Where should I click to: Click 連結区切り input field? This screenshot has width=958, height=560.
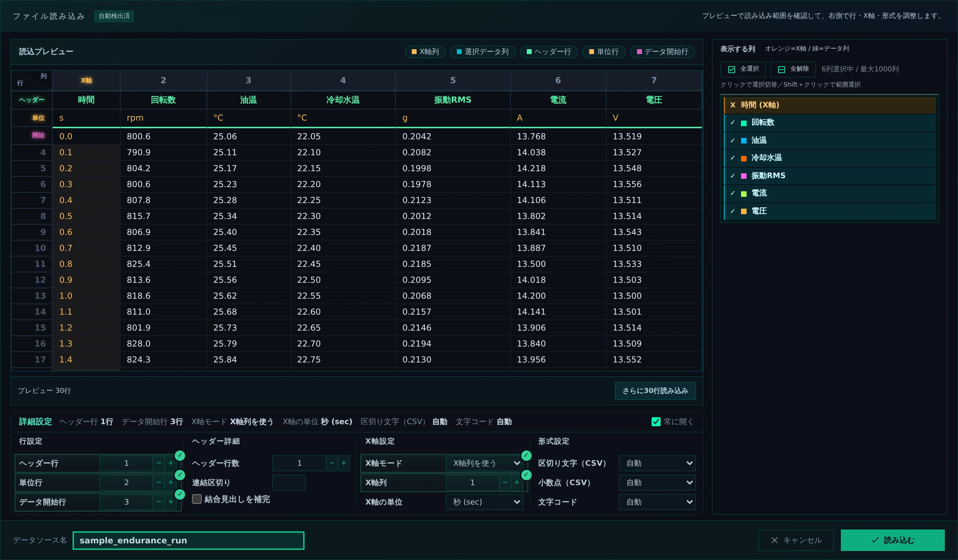pyautogui.click(x=289, y=482)
